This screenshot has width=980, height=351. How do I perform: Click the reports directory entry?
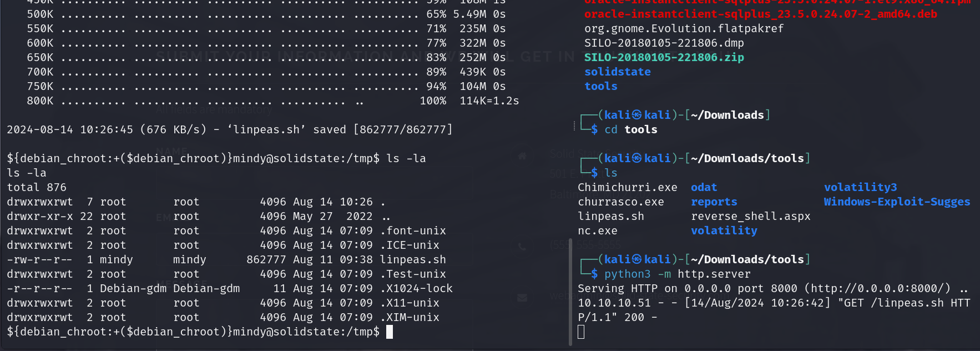tap(714, 202)
